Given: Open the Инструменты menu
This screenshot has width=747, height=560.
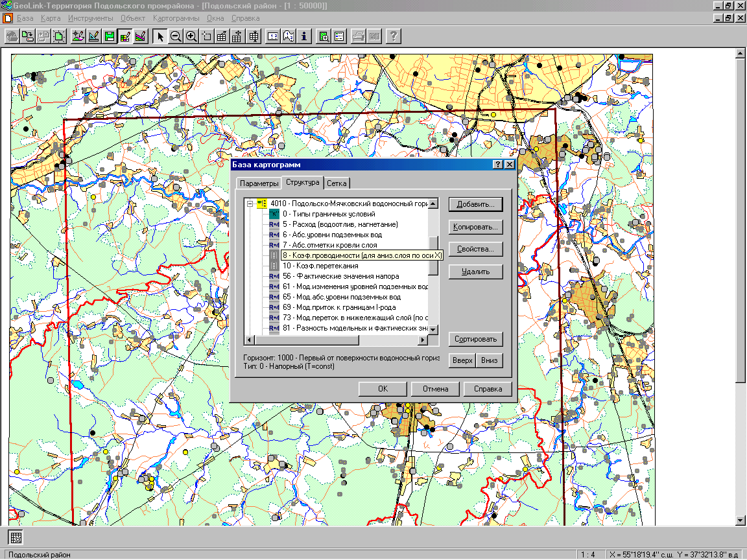Looking at the screenshot, I should pyautogui.click(x=91, y=18).
